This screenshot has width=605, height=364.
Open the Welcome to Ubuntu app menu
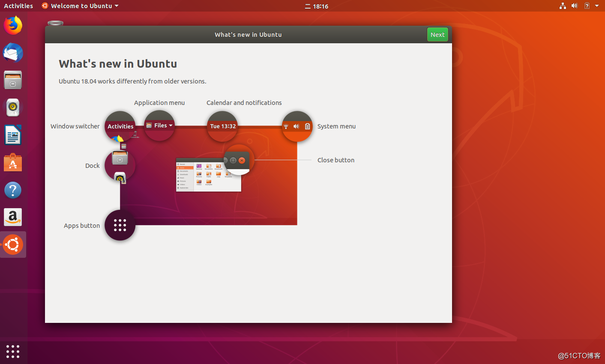point(80,6)
